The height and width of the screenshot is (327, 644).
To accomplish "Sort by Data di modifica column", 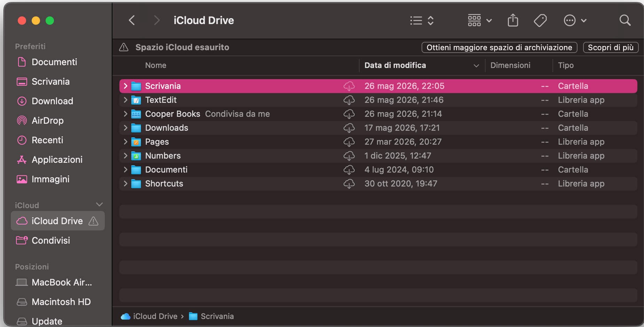I will pyautogui.click(x=395, y=65).
